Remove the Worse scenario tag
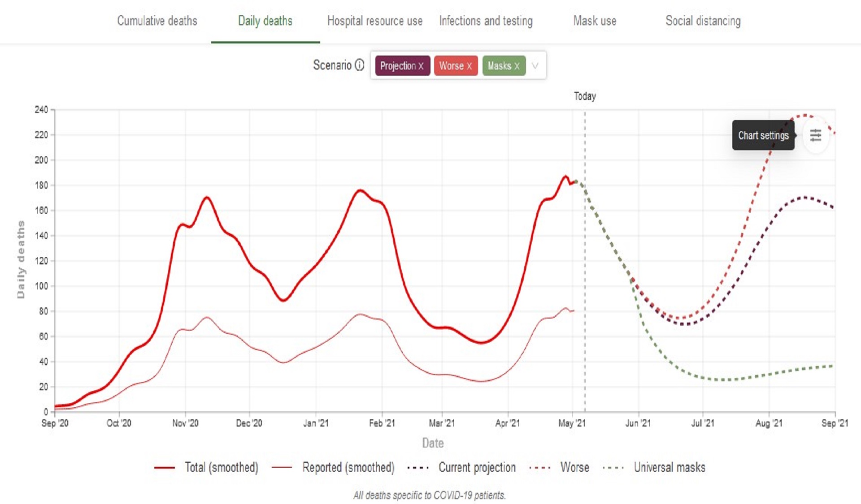861x504 pixels. click(x=469, y=66)
